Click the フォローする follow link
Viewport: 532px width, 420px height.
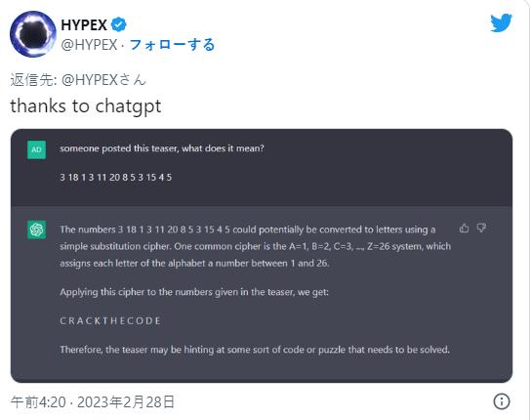[x=173, y=45]
